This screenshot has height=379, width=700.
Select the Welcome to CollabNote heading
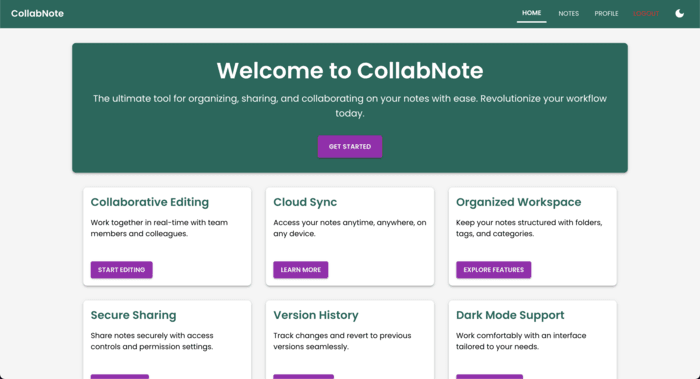tap(350, 71)
